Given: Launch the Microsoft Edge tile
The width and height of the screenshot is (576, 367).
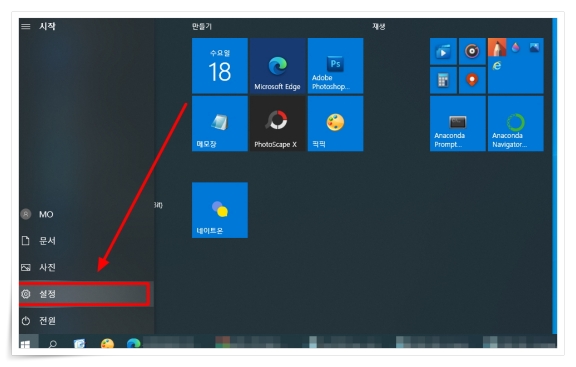Looking at the screenshot, I should [278, 66].
